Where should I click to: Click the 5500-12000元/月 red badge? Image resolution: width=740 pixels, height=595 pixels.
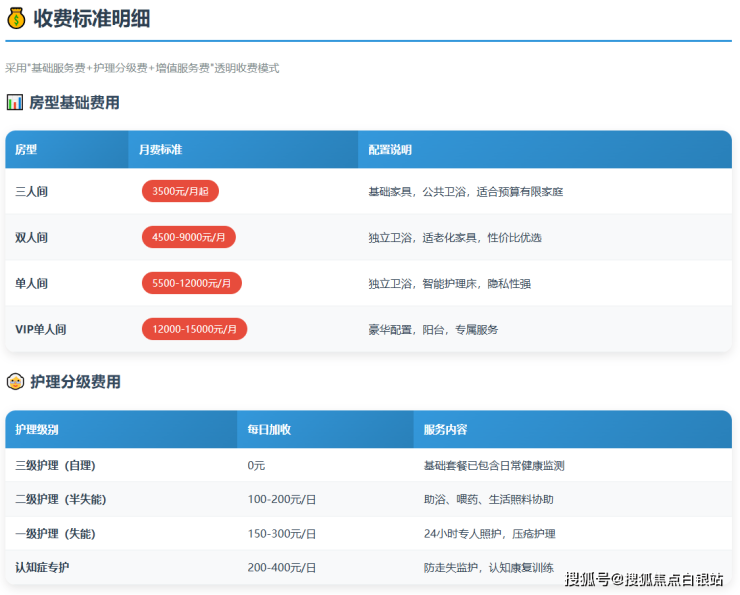pos(192,283)
